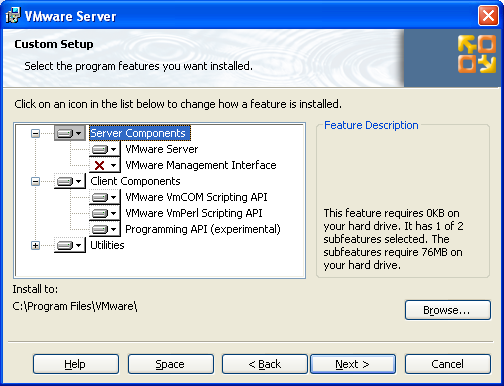
Task: Click the Help button
Action: [x=76, y=364]
